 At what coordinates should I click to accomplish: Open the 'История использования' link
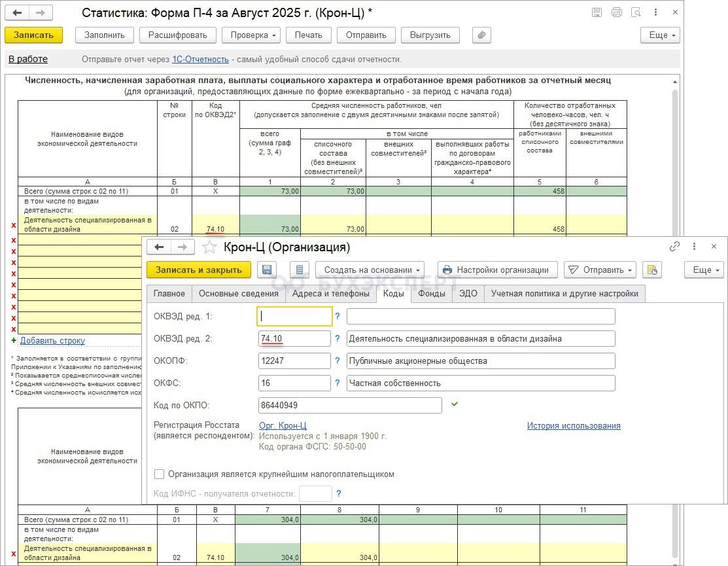pyautogui.click(x=574, y=426)
